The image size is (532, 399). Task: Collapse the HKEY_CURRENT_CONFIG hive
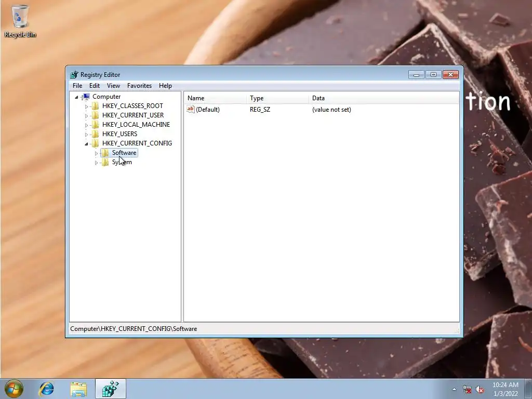pyautogui.click(x=86, y=144)
